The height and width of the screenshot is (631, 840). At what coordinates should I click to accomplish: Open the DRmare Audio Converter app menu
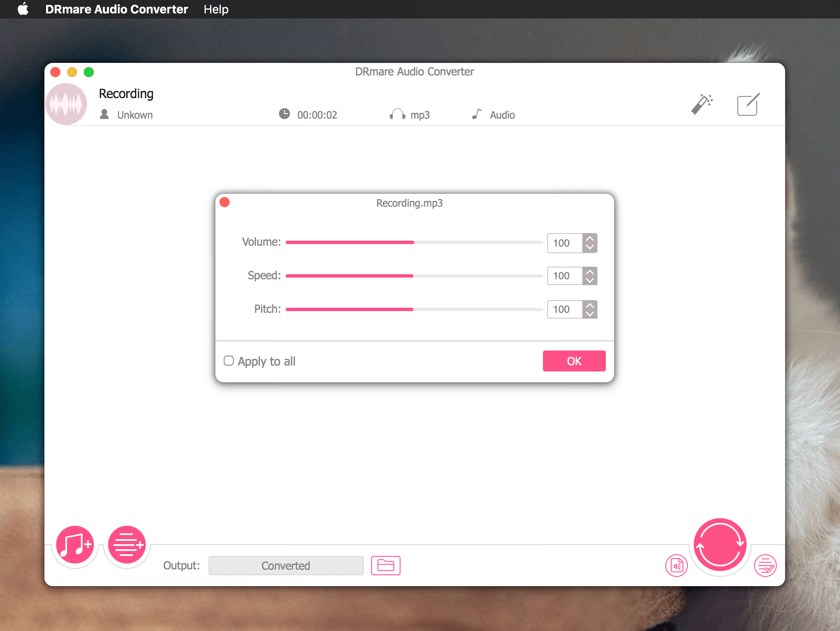[116, 9]
